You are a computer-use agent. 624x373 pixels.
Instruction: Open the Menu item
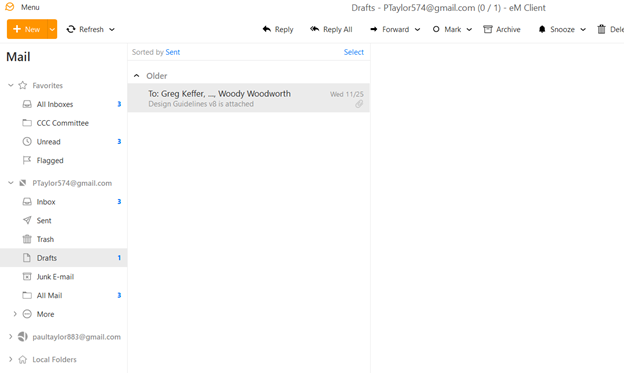[30, 7]
